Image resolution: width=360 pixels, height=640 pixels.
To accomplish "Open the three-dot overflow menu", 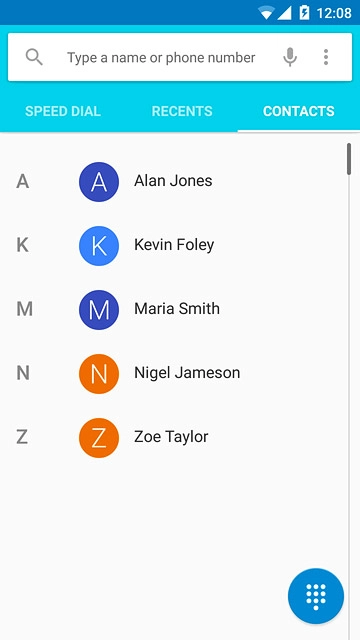I will [326, 57].
